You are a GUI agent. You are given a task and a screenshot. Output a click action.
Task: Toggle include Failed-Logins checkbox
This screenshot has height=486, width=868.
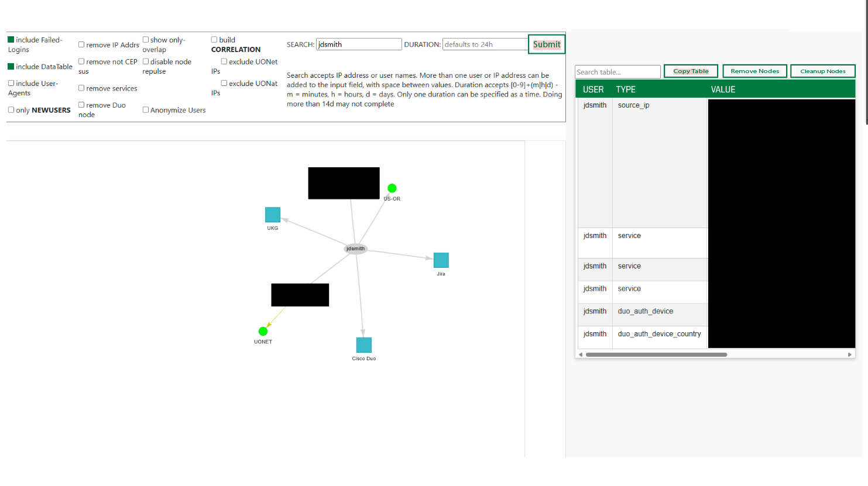pos(11,40)
